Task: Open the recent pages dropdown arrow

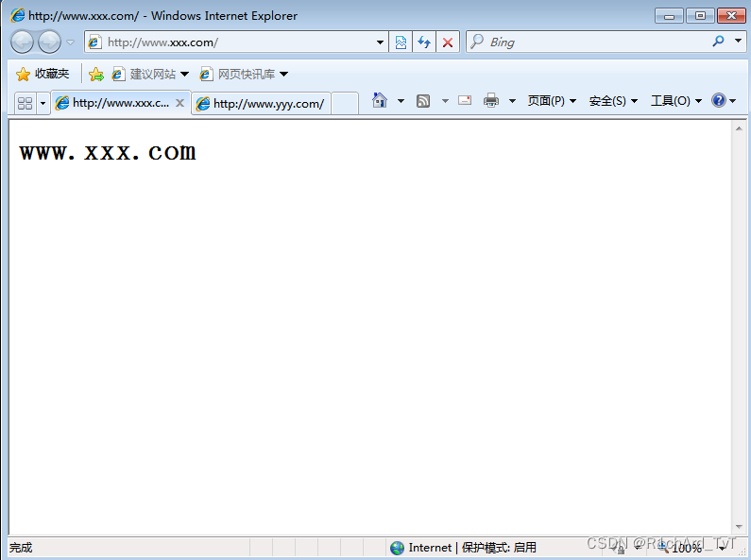Action: 71,42
